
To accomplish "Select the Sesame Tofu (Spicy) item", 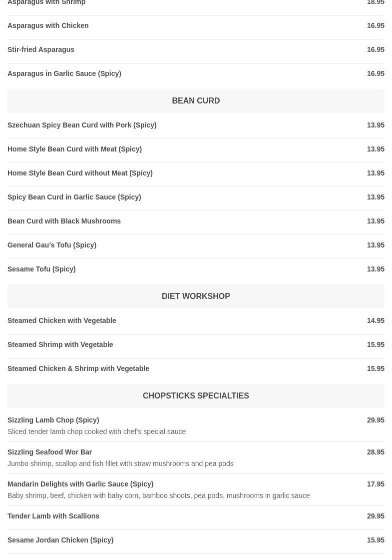I will pyautogui.click(x=41, y=269).
